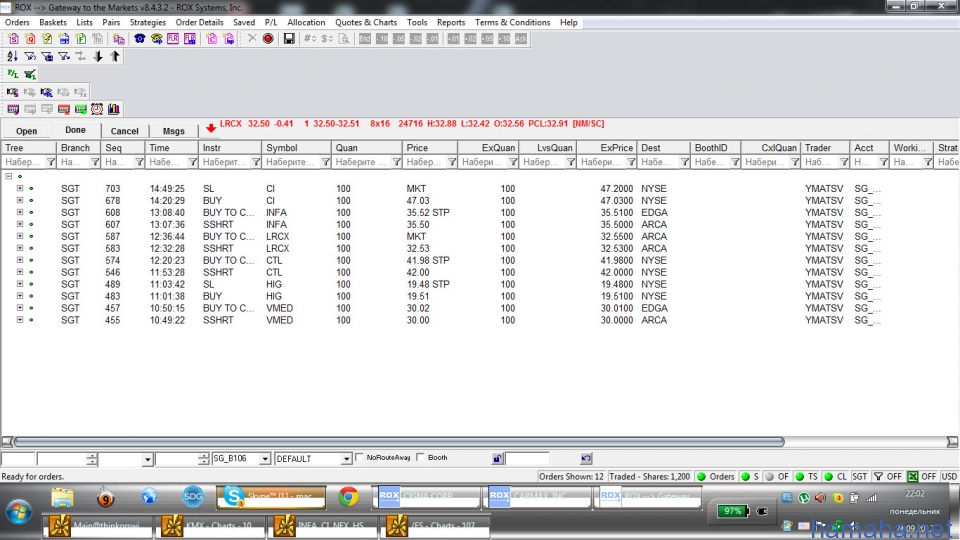The image size is (960, 540).
Task: Switch to the Open orders tab
Action: [26, 131]
